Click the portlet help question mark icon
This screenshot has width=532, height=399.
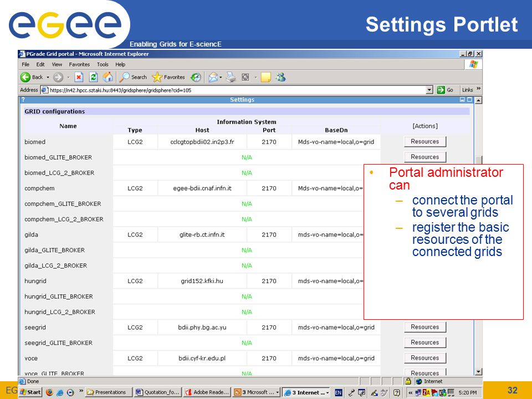pos(23,100)
